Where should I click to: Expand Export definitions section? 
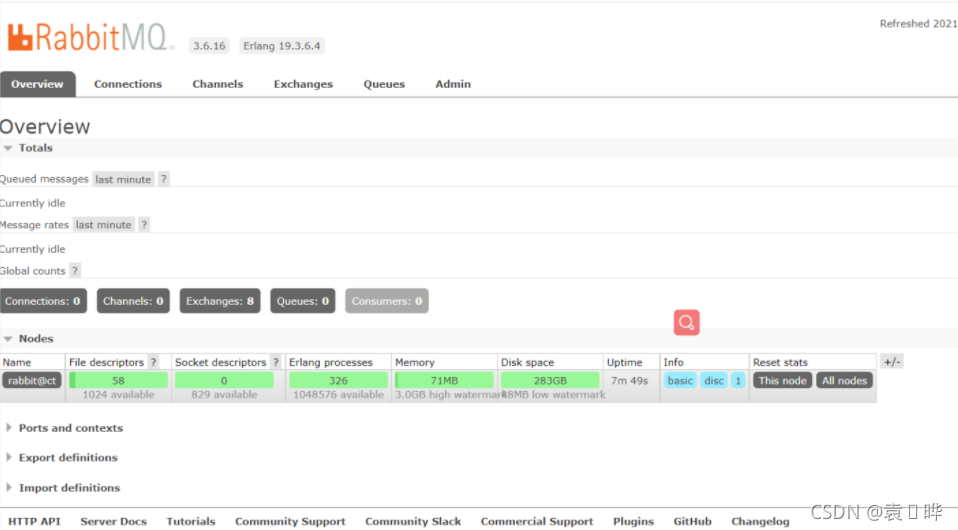point(62,457)
